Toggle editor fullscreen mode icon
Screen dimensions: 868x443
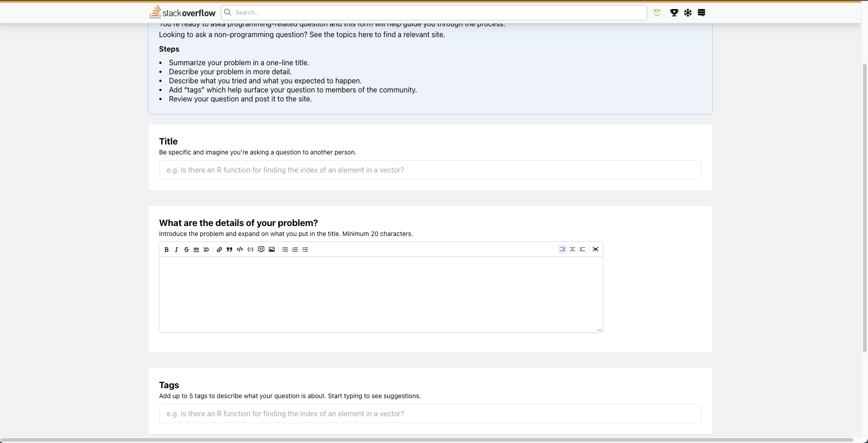596,249
